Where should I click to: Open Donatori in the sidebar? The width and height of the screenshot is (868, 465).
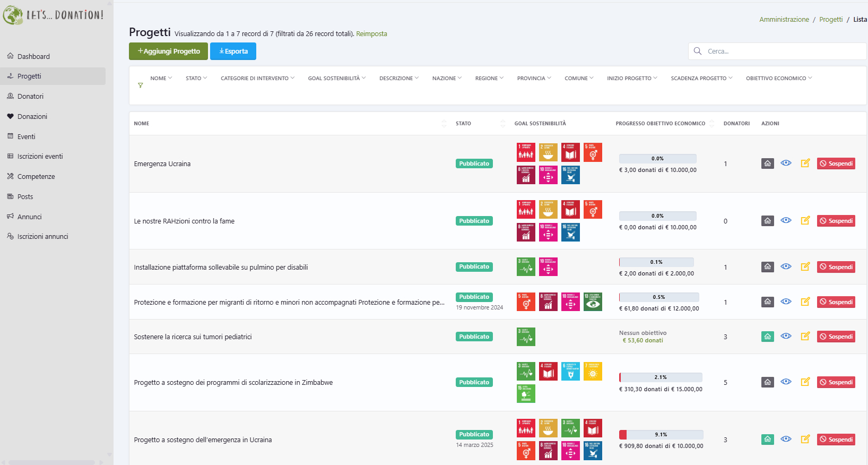pos(30,96)
